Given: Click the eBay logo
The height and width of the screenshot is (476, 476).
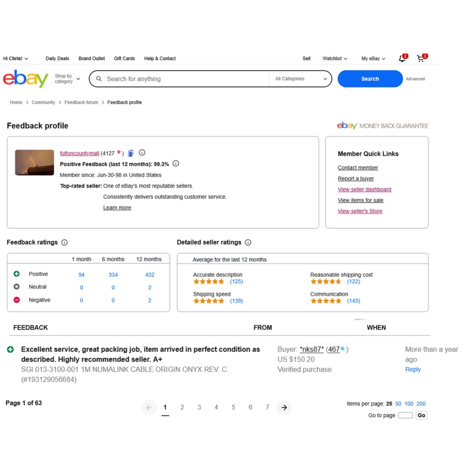Looking at the screenshot, I should (x=26, y=79).
